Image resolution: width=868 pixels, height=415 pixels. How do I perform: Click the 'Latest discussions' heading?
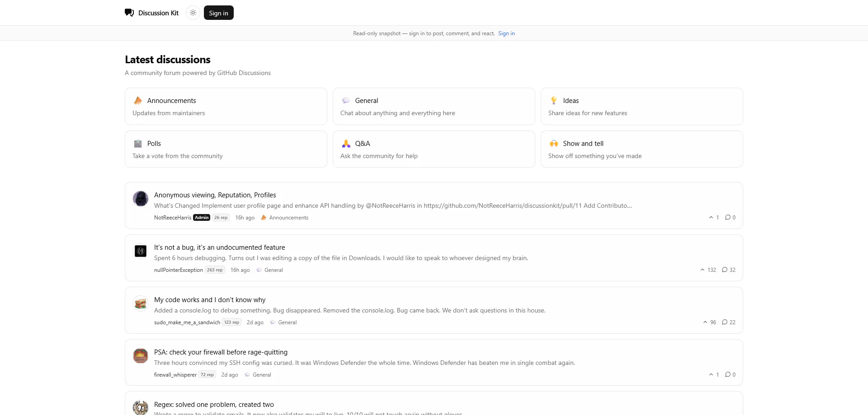coord(168,60)
